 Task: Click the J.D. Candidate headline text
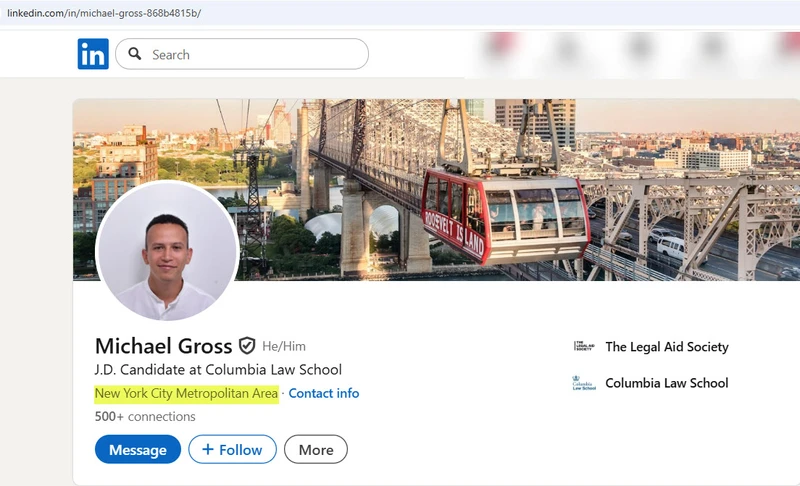[x=218, y=370]
